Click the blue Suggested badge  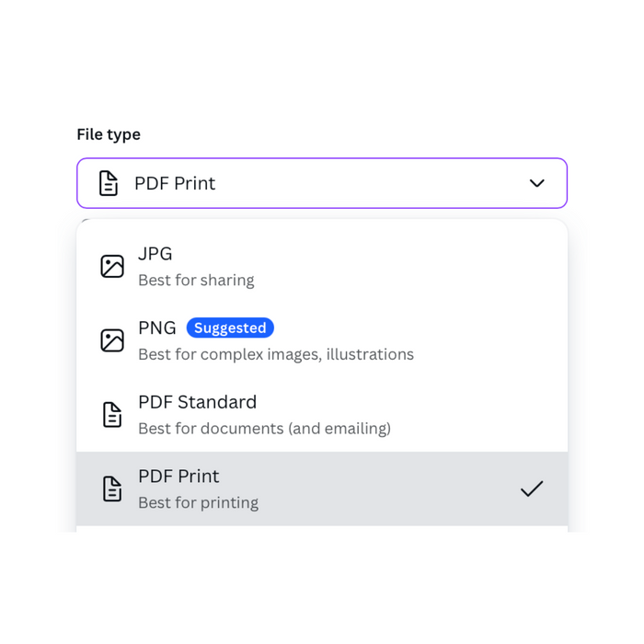tap(230, 328)
